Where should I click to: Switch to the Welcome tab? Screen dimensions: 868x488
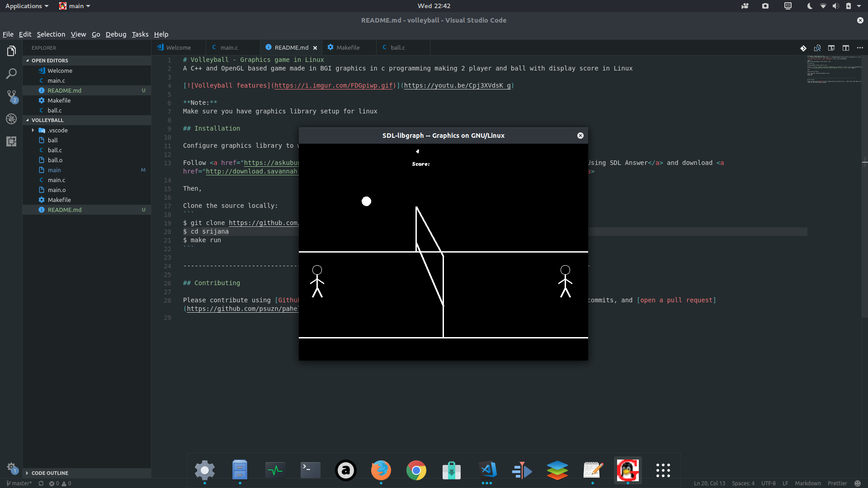[x=179, y=47]
